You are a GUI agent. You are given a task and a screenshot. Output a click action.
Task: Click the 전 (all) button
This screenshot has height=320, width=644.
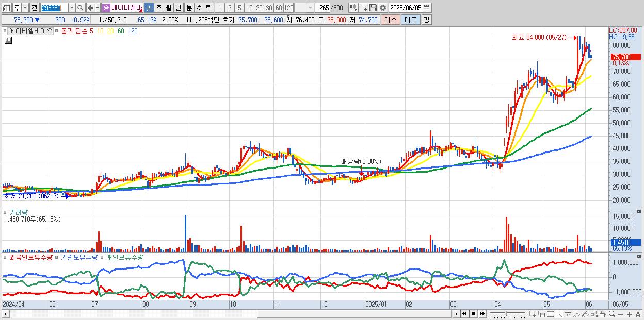[x=34, y=8]
